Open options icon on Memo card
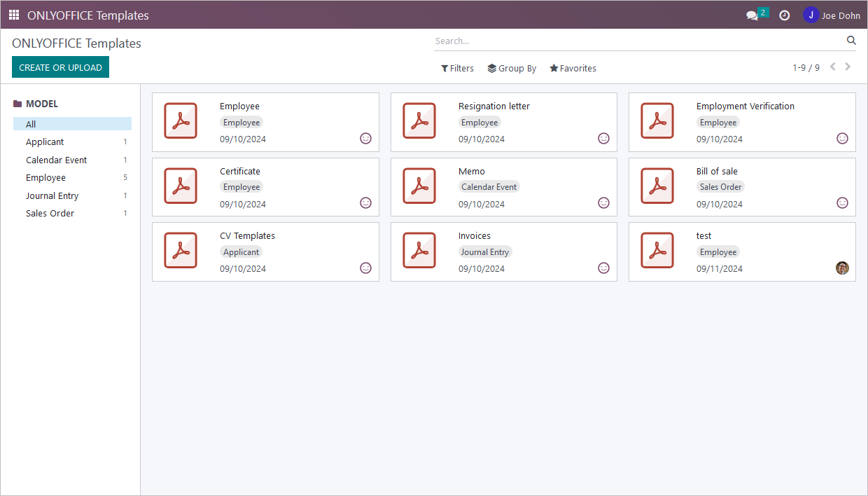 tap(603, 202)
